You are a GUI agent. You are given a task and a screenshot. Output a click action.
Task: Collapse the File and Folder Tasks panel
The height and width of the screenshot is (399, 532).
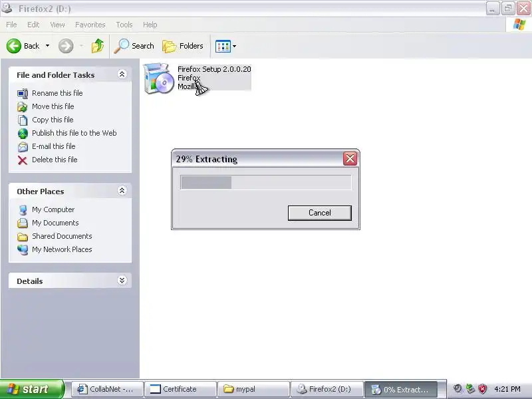point(122,74)
